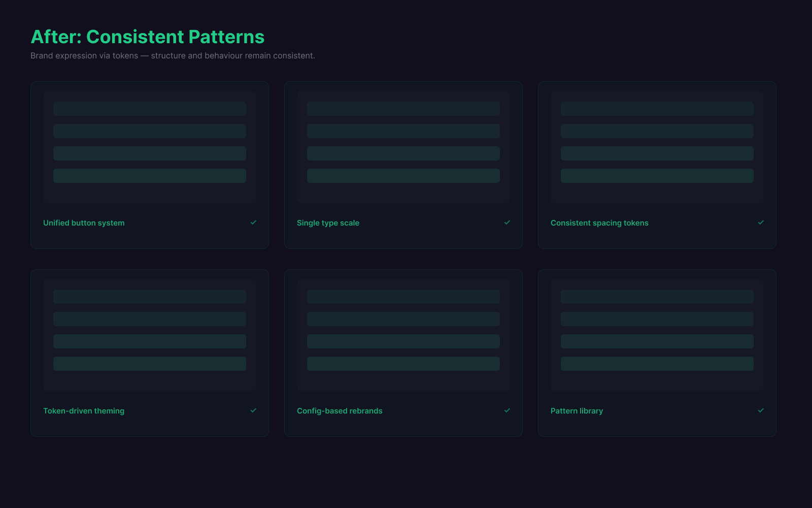Click the checkmark beside Unified button system
Image resolution: width=812 pixels, height=508 pixels.
point(253,223)
